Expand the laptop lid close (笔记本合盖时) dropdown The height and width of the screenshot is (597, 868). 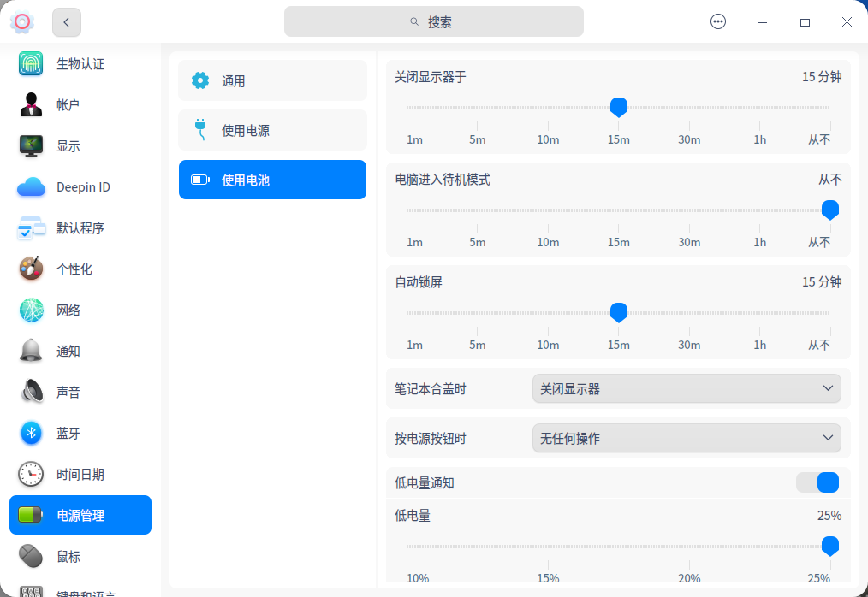pyautogui.click(x=686, y=389)
